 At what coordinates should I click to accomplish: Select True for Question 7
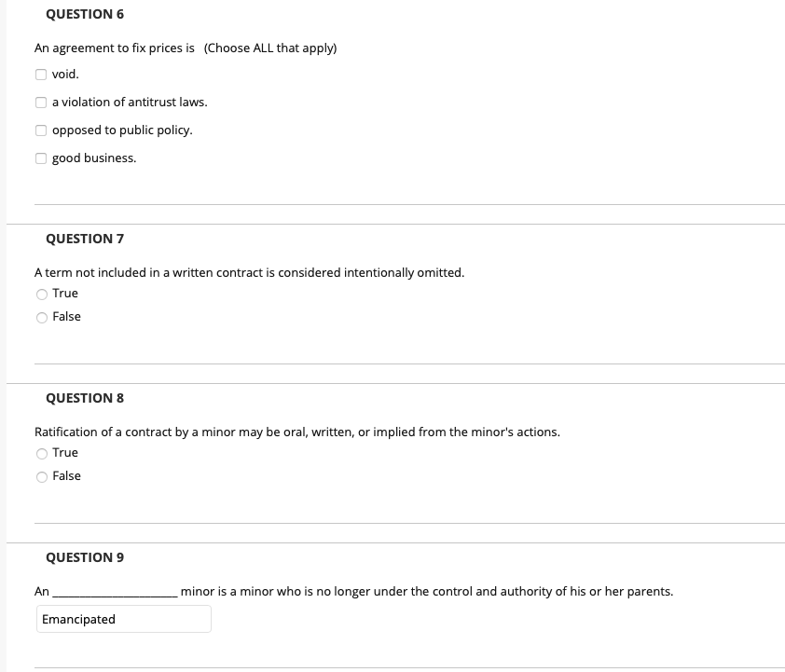tap(42, 293)
